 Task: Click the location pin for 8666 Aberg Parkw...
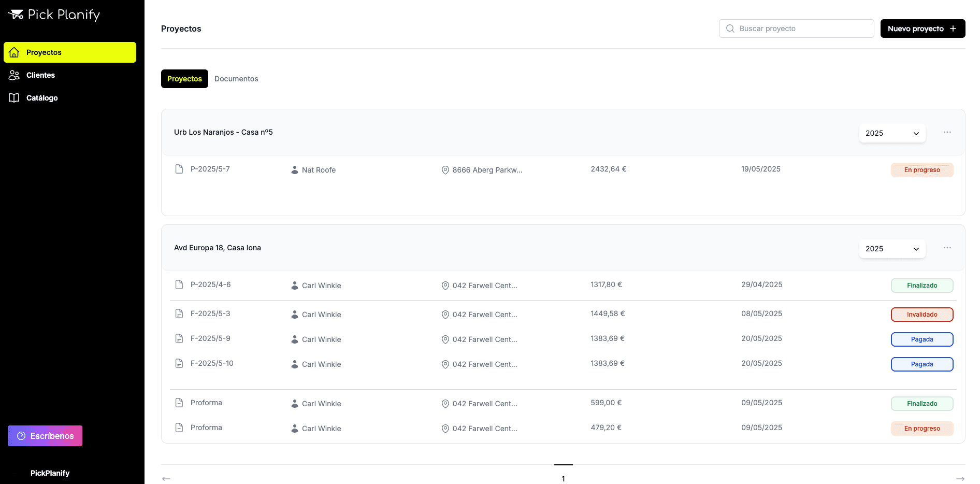(x=445, y=170)
